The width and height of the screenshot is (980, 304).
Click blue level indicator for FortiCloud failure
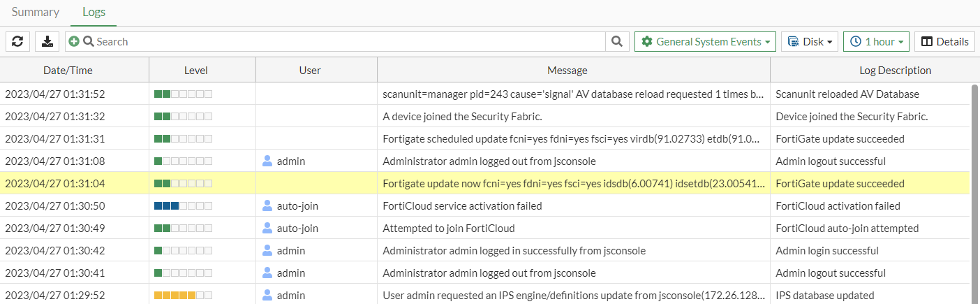coord(166,206)
